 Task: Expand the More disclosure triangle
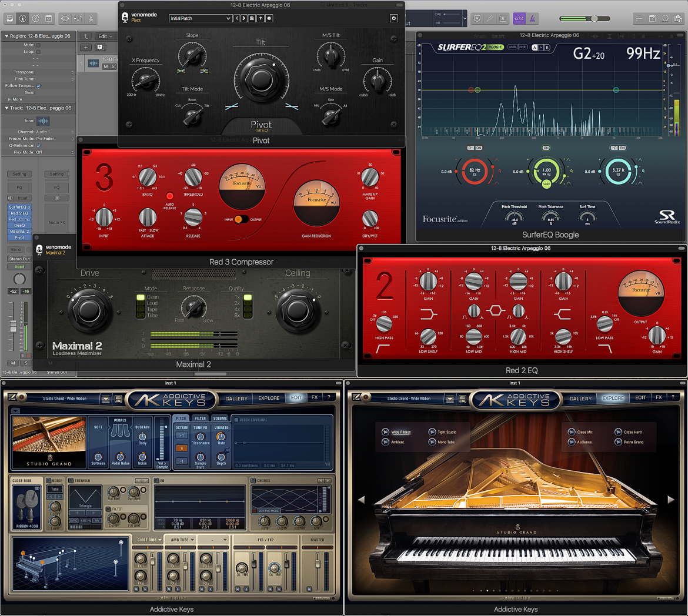tap(9, 99)
